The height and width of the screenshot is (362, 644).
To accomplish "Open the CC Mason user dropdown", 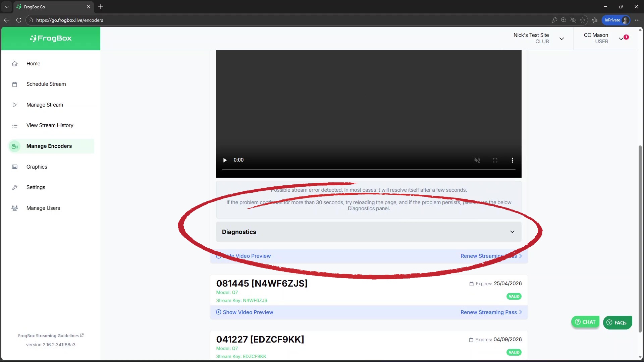I will (621, 39).
